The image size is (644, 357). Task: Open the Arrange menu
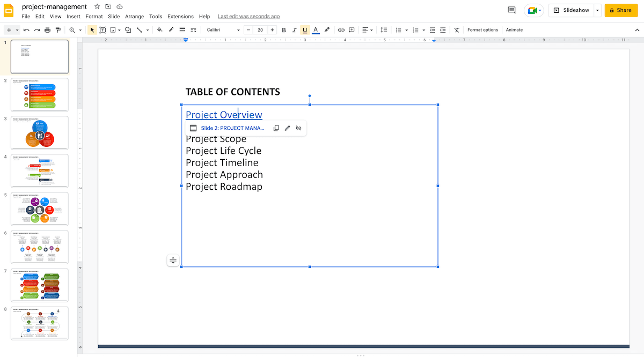[x=134, y=17]
